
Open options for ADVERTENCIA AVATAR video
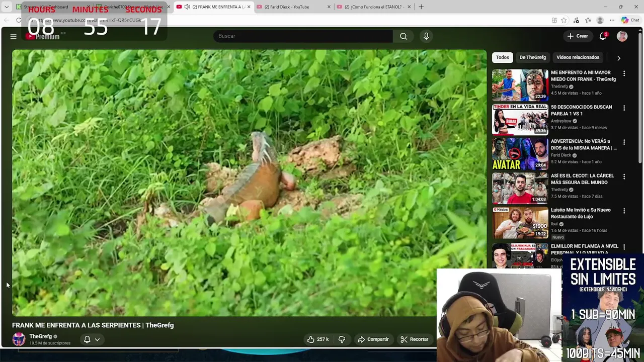624,142
